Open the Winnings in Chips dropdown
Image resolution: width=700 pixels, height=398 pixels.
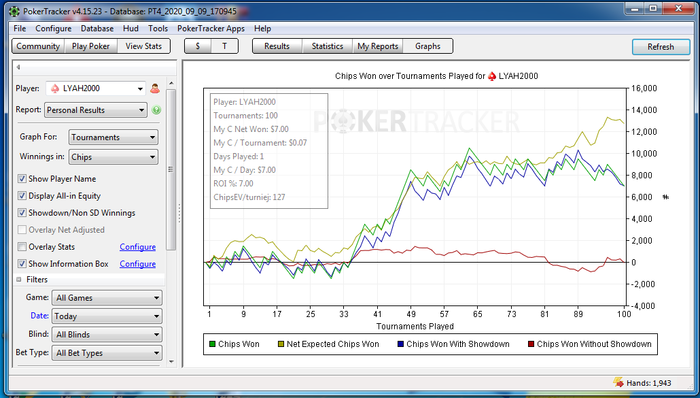point(113,157)
